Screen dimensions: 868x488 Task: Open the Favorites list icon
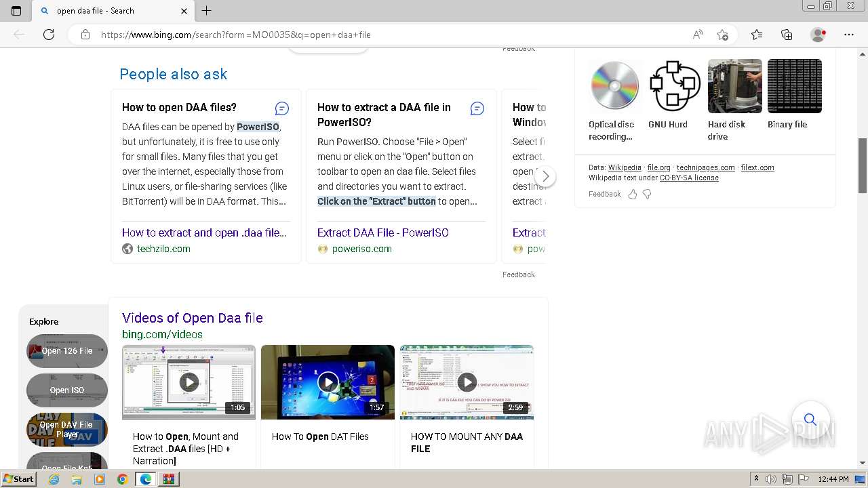pos(757,35)
